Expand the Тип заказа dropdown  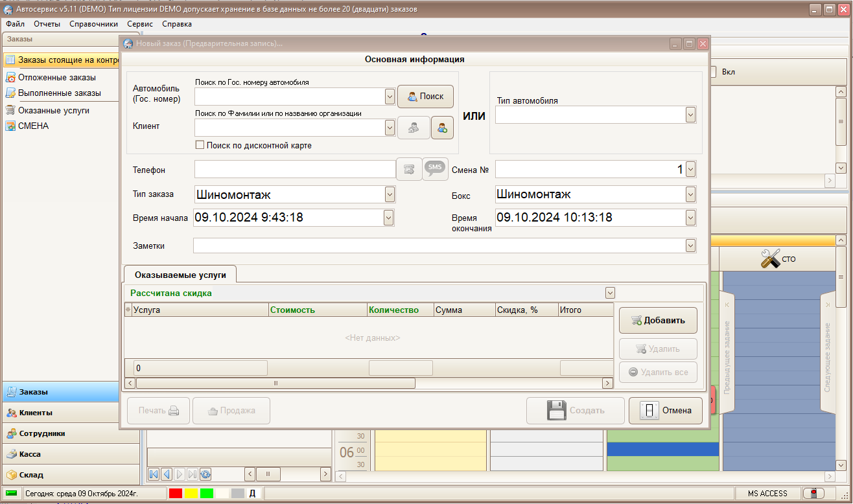pyautogui.click(x=390, y=194)
